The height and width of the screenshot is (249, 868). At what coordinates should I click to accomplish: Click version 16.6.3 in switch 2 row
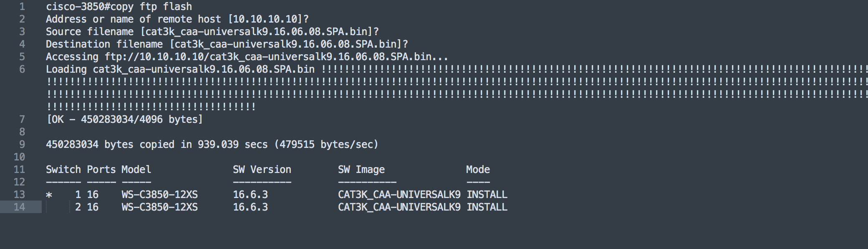click(x=250, y=207)
